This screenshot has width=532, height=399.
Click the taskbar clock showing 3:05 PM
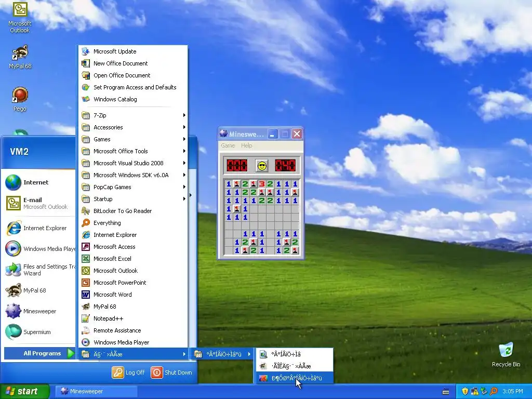pos(513,392)
